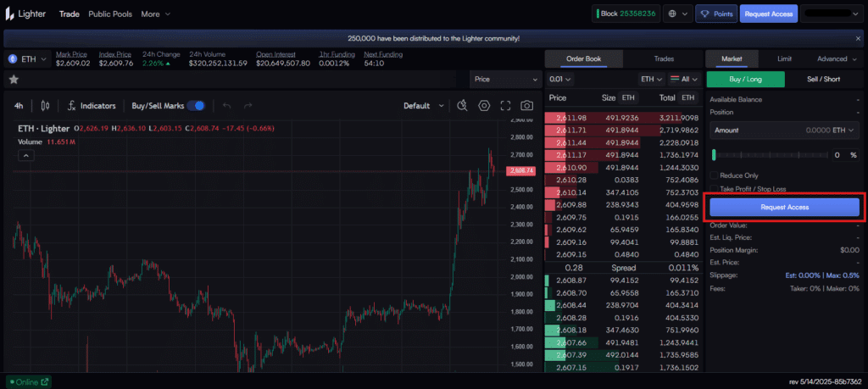Open the chart quick search icon
The height and width of the screenshot is (389, 868).
462,106
